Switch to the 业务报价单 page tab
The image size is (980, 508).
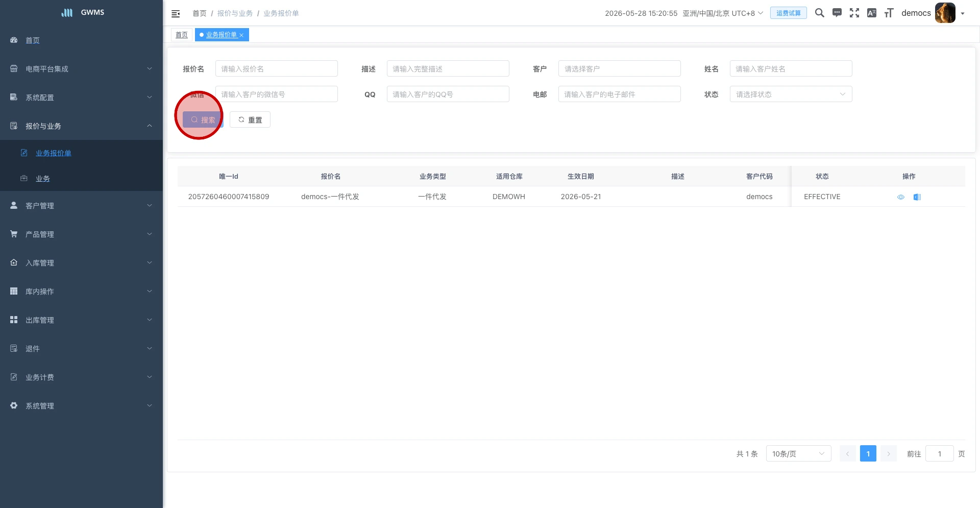222,35
